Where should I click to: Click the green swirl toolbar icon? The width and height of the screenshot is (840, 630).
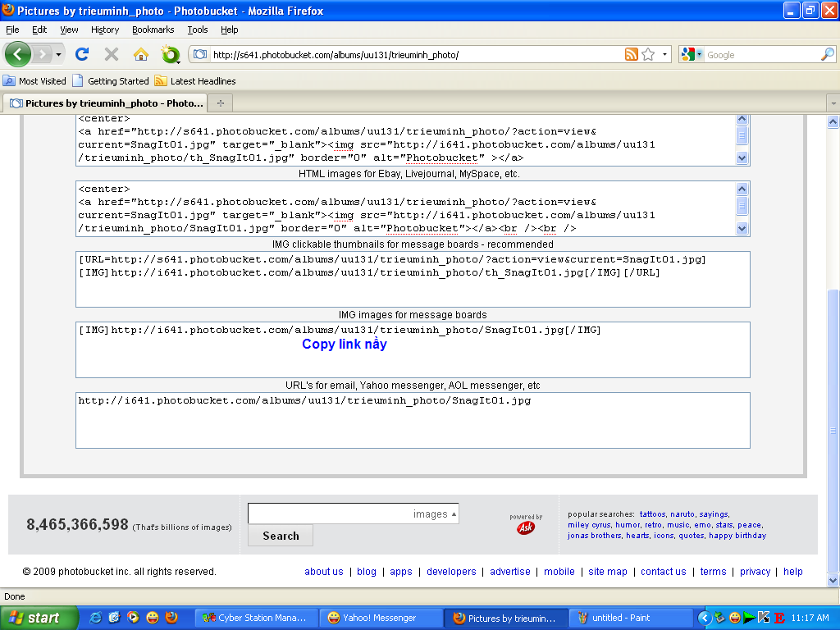point(171,54)
